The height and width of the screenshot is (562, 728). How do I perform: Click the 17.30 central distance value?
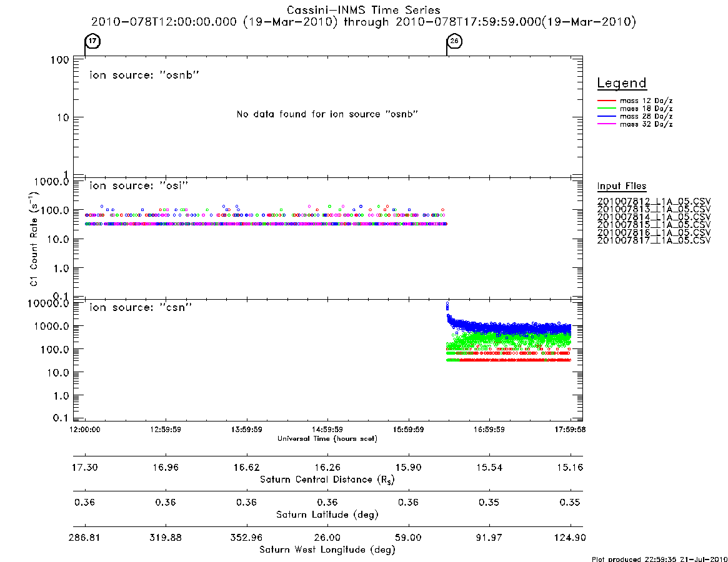point(85,467)
